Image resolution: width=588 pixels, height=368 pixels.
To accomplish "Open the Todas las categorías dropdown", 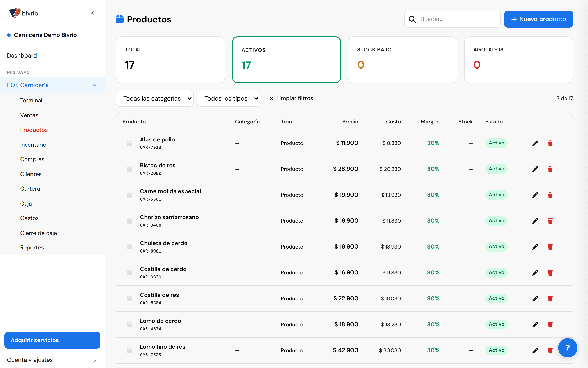I will pyautogui.click(x=155, y=98).
